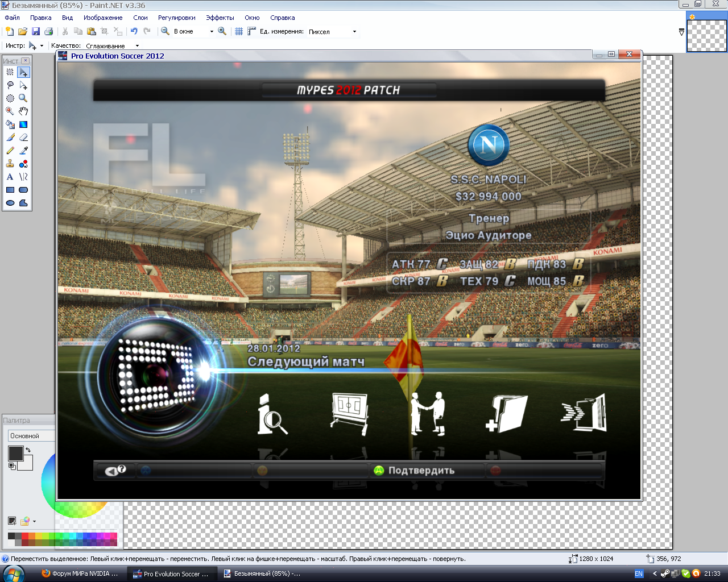Viewport: 728px width, 582px height.
Task: Select the Ellipse Select tool
Action: [10, 98]
